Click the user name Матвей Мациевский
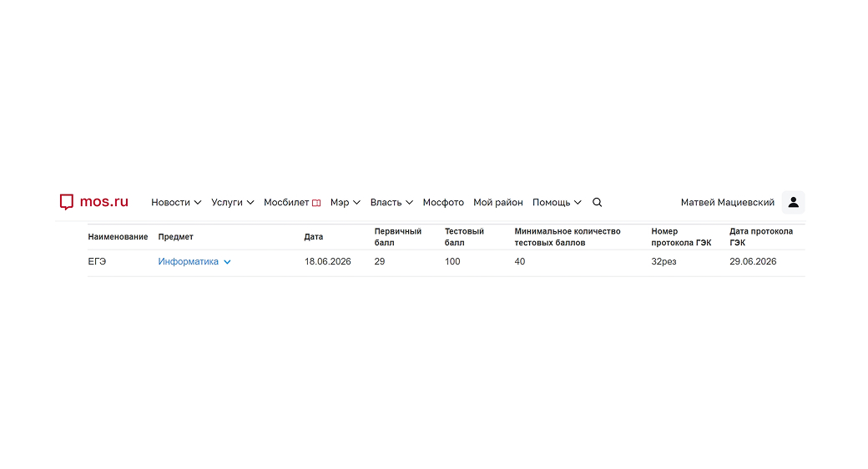 [728, 203]
